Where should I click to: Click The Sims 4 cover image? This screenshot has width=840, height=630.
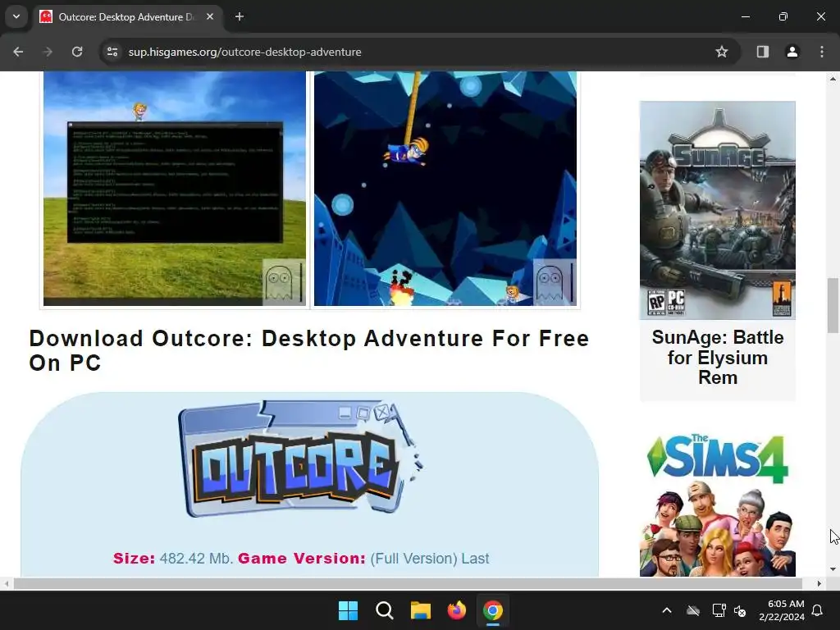pyautogui.click(x=717, y=504)
